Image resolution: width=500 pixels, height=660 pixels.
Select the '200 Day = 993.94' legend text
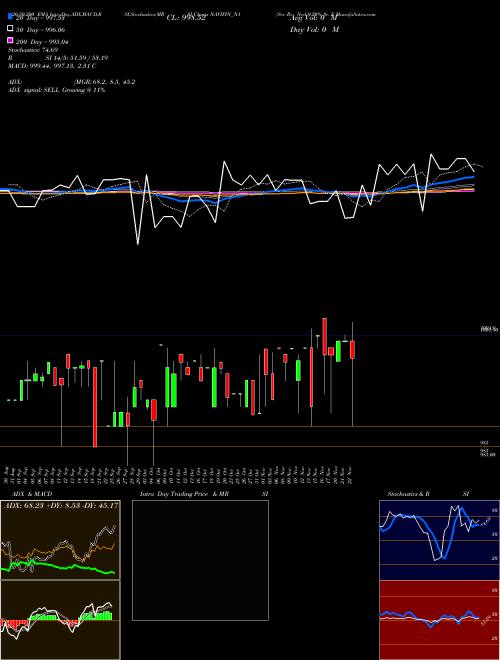tap(42, 42)
